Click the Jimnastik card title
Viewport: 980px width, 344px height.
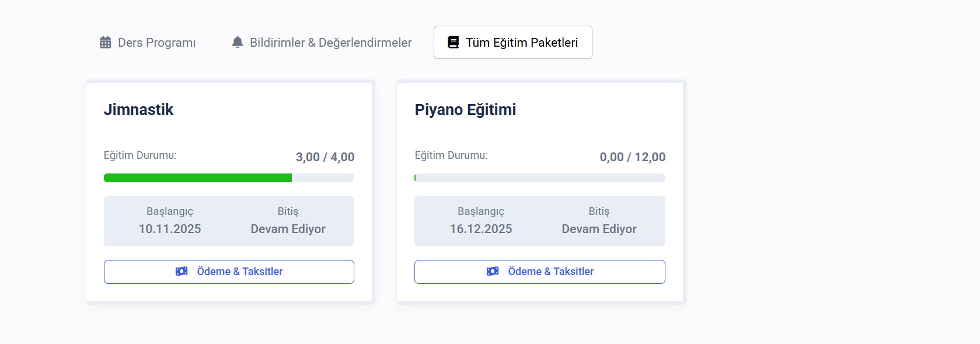click(138, 110)
